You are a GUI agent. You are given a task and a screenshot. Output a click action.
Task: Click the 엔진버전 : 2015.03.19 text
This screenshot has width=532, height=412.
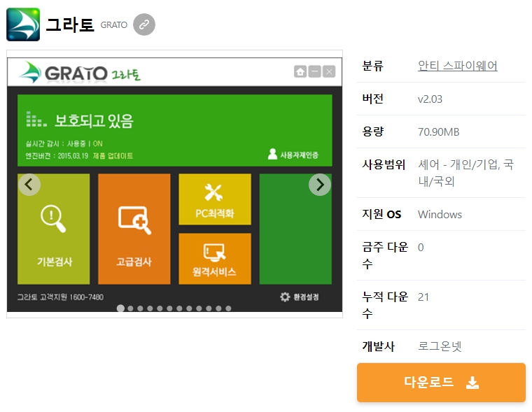(57, 156)
